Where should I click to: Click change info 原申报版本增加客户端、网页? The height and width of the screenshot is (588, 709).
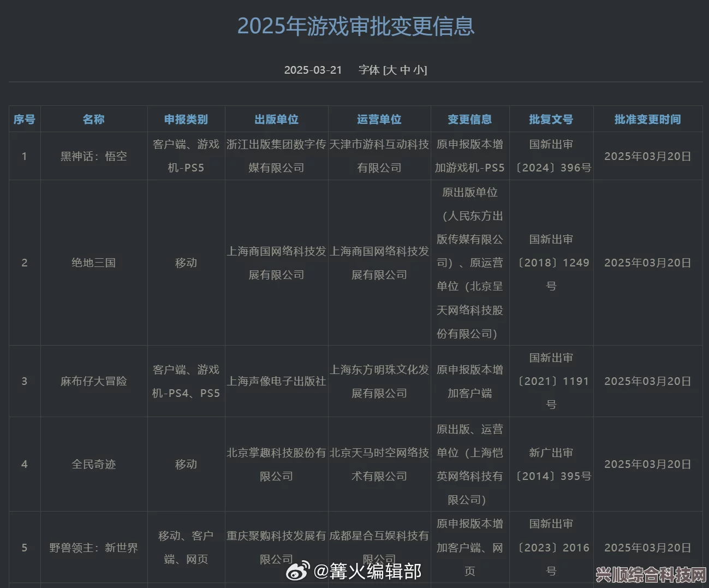pos(470,548)
